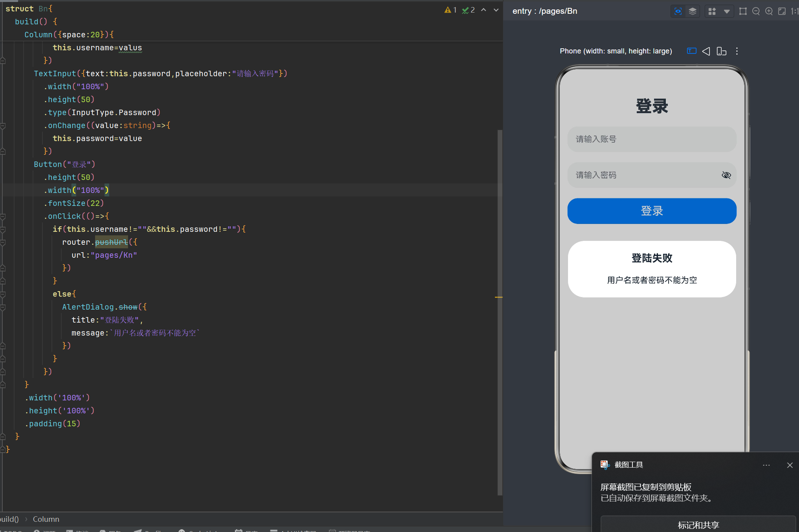Screen dimensions: 799x532
Task: Toggle password visibility eye in the preview
Action: point(726,175)
